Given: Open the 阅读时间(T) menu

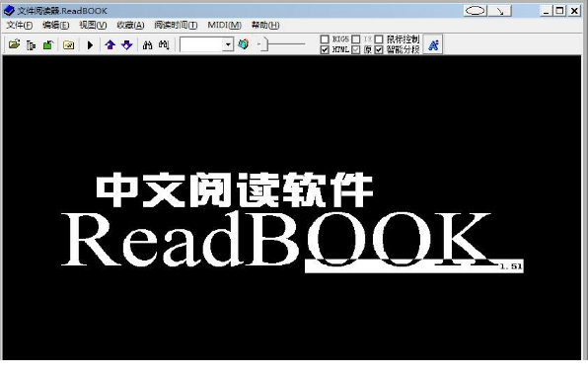Looking at the screenshot, I should [176, 25].
